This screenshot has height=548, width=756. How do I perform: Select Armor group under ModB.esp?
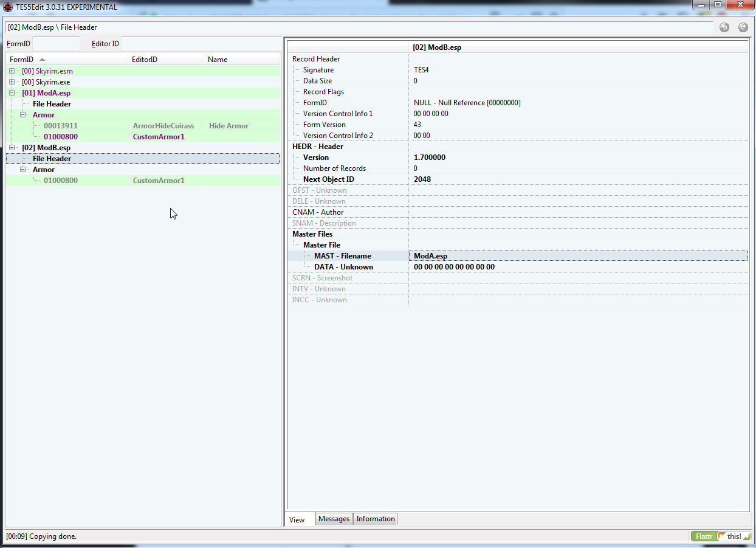[143, 170]
